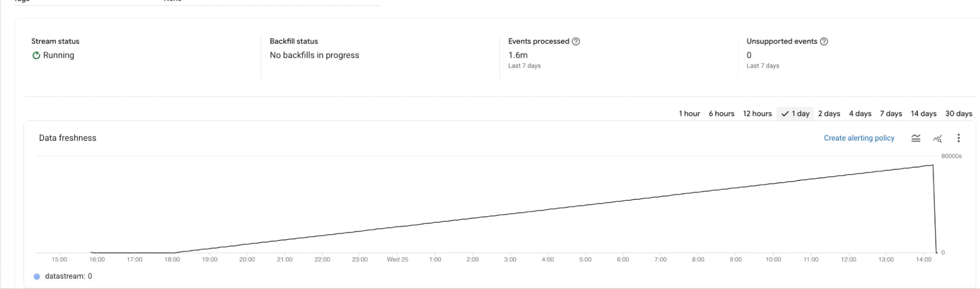Enable the 7 days time range
Image resolution: width=980 pixels, height=289 pixels.
pos(891,113)
